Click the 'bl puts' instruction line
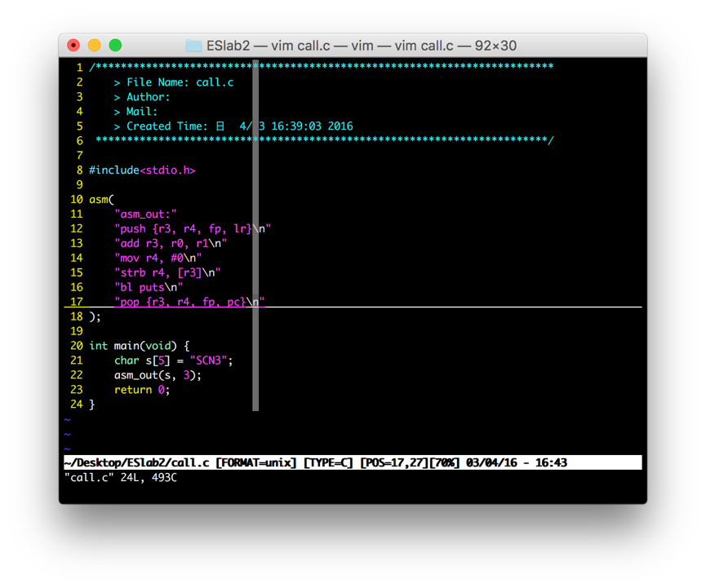 pos(149,287)
